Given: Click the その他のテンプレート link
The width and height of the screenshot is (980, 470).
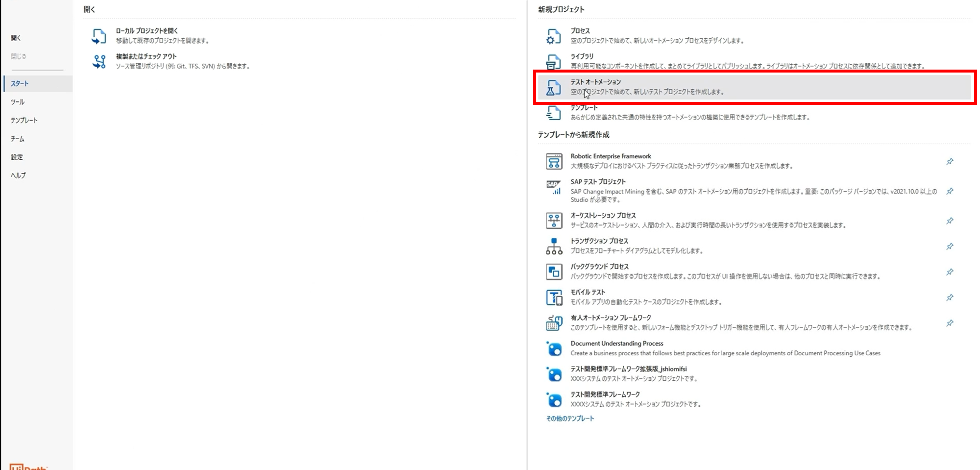Looking at the screenshot, I should click(x=570, y=419).
